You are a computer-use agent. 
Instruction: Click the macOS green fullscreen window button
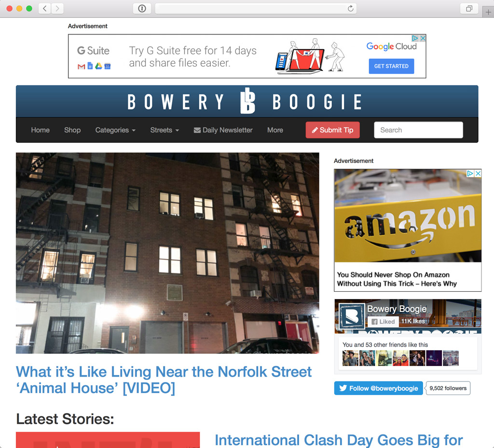point(29,9)
